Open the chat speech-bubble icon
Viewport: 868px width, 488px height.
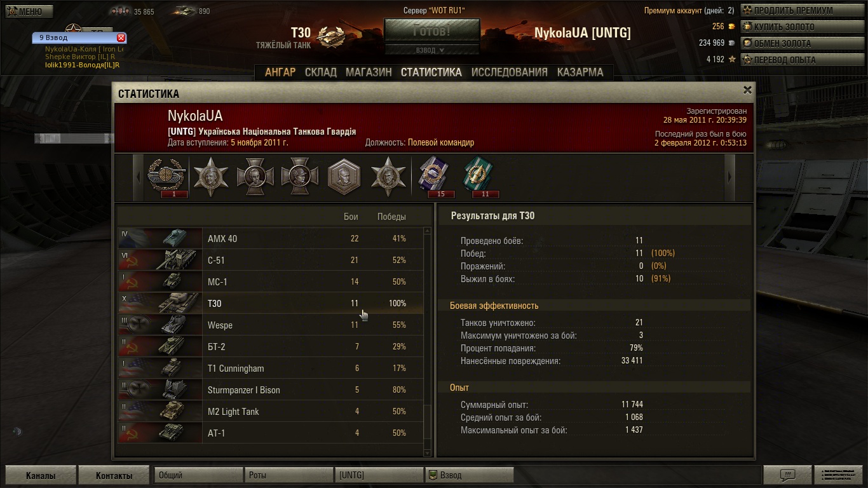[787, 475]
